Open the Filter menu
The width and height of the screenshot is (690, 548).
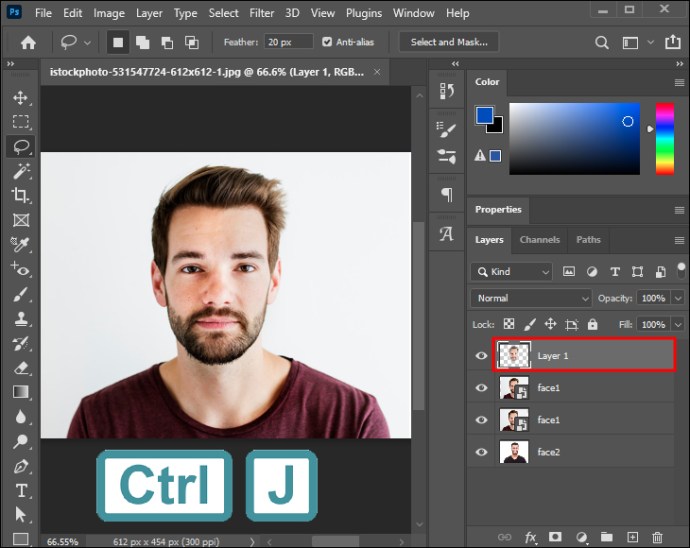pyautogui.click(x=261, y=13)
